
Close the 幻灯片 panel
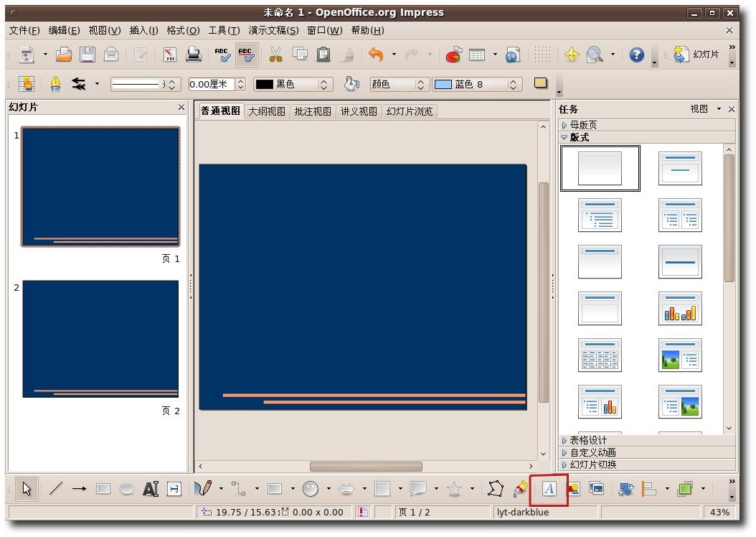181,107
